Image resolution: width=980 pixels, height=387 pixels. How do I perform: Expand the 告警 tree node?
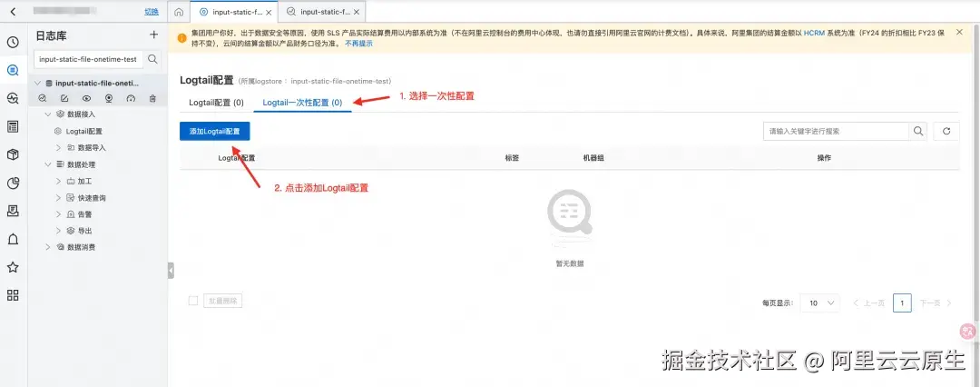(x=59, y=214)
